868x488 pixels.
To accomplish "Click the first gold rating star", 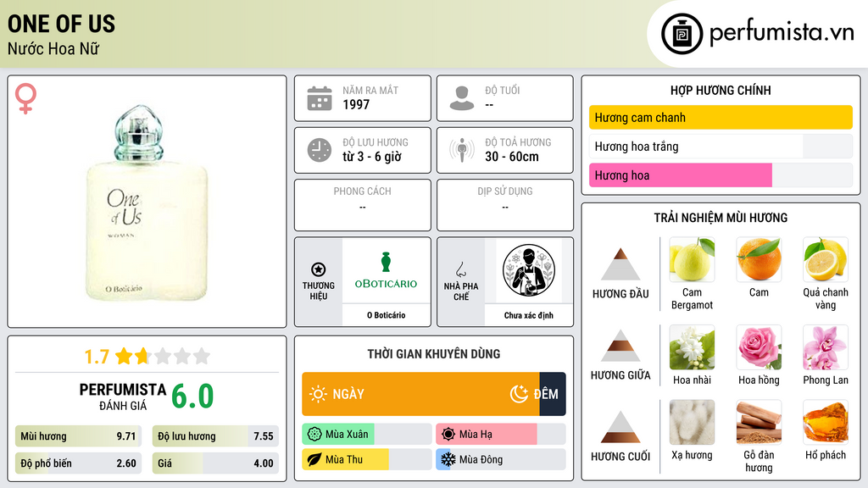I will click(x=124, y=356).
